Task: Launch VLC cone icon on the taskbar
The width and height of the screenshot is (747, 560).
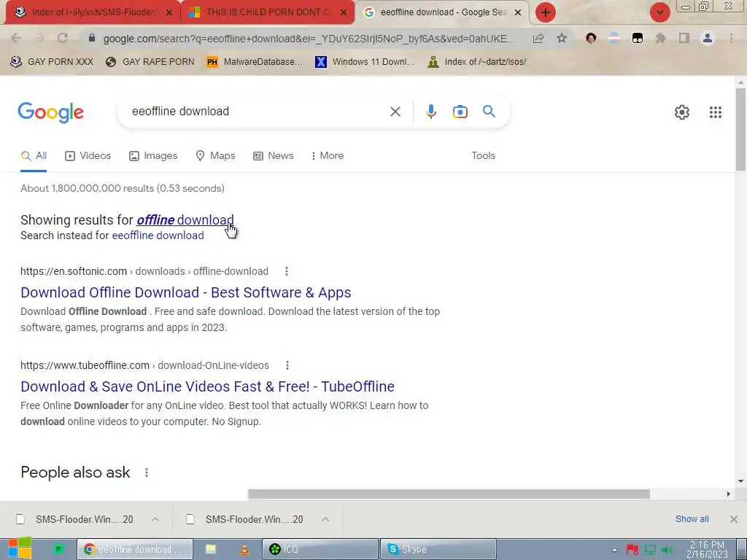Action: [x=244, y=550]
